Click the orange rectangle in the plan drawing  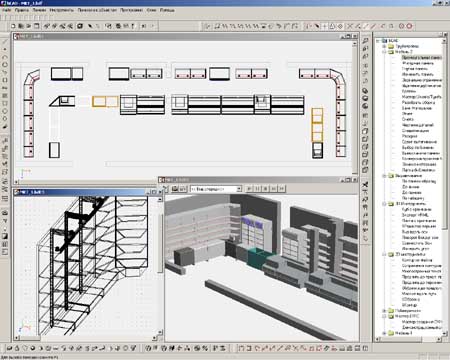point(105,101)
